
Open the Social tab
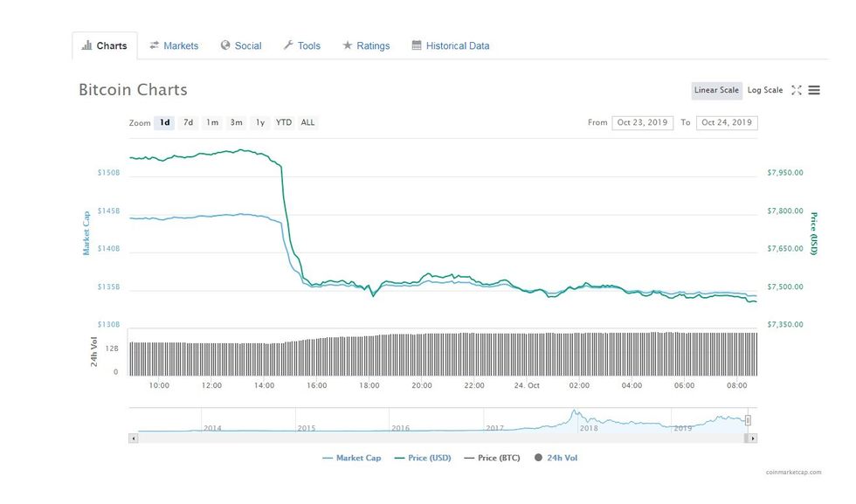pos(241,45)
